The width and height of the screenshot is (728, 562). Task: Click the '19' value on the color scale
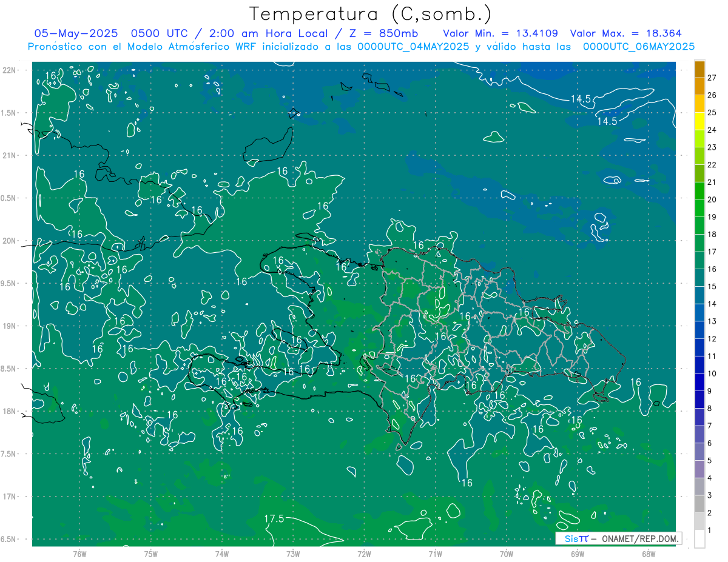[x=712, y=217]
